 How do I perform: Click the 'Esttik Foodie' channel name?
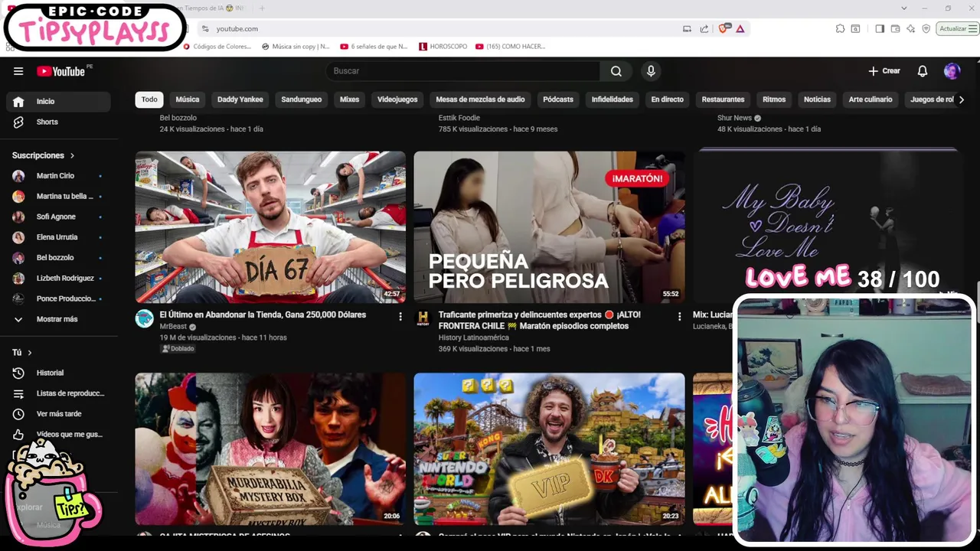(459, 118)
